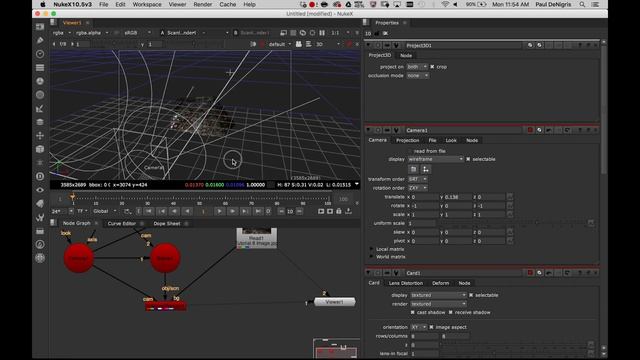
Task: Toggle Camera1 selectable checkbox
Action: pyautogui.click(x=468, y=159)
